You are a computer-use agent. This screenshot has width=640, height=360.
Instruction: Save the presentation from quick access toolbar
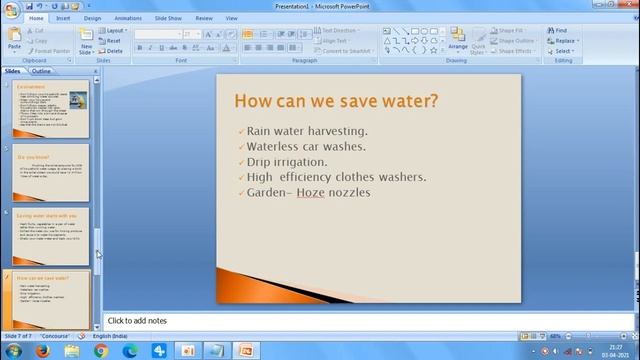coord(29,7)
